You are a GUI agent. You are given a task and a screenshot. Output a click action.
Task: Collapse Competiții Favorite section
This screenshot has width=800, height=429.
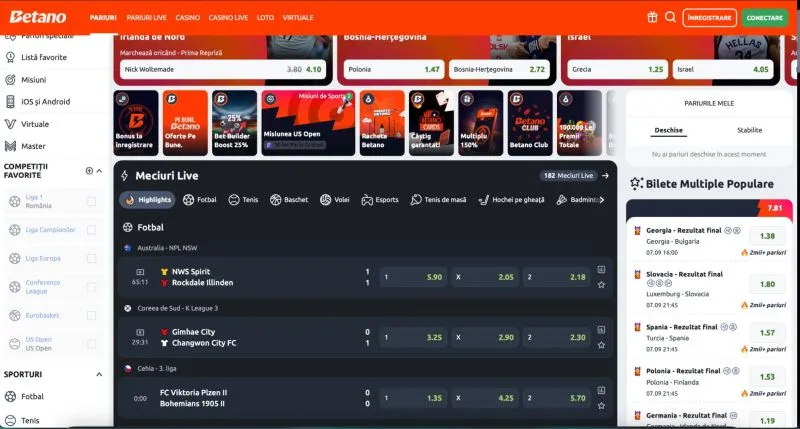(x=99, y=171)
